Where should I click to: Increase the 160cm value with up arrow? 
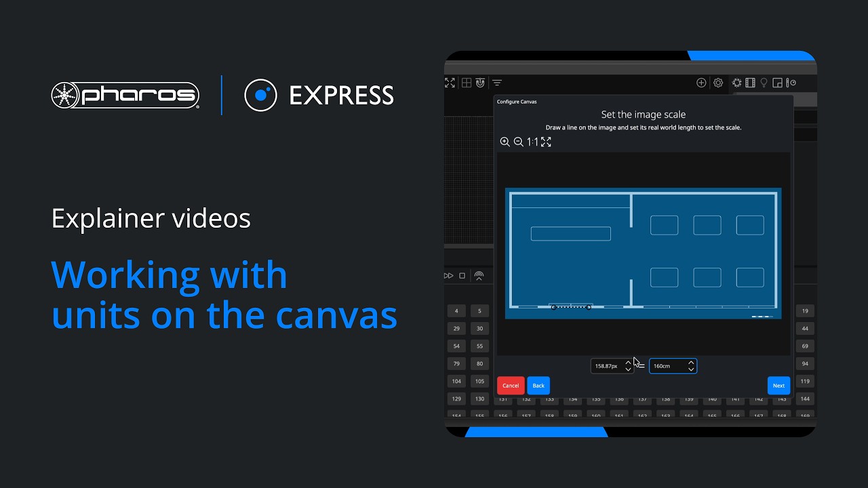691,363
